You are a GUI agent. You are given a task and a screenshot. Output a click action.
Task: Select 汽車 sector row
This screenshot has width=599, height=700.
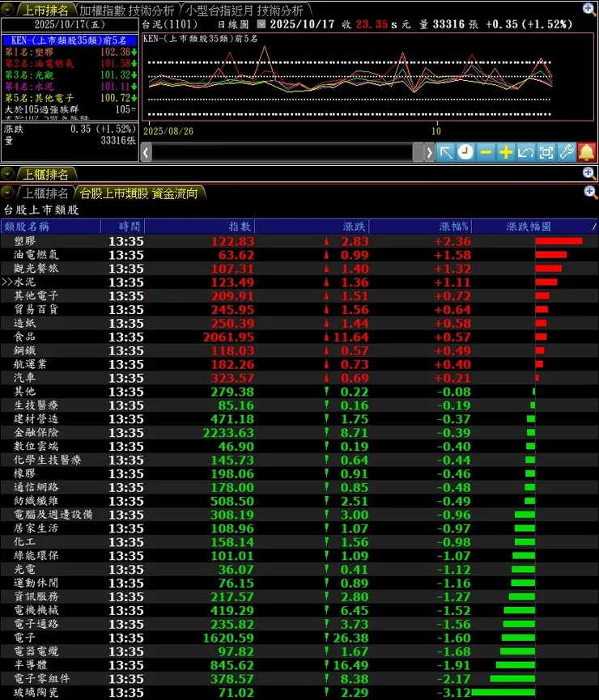pyautogui.click(x=299, y=378)
